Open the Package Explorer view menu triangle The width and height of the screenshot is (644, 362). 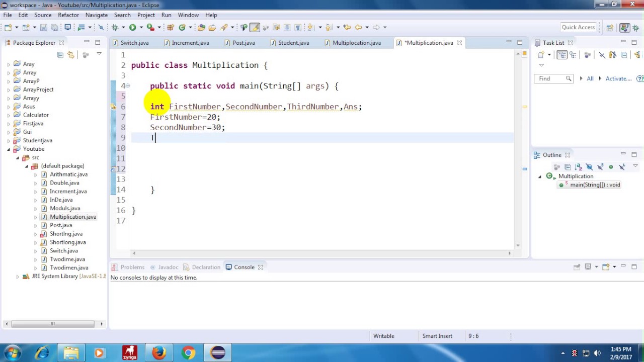(x=99, y=54)
